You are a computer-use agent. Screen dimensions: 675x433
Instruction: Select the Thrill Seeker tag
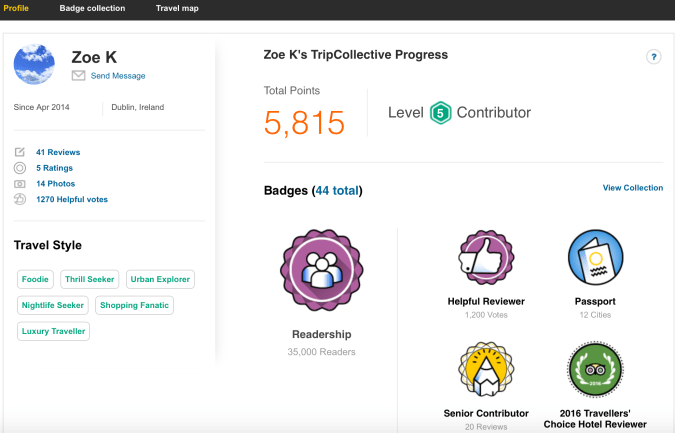tap(89, 280)
